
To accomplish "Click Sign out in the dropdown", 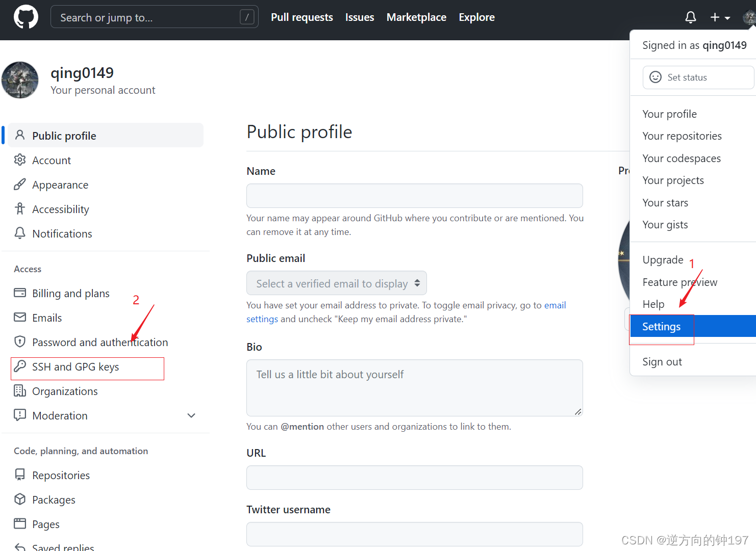I will 662,362.
